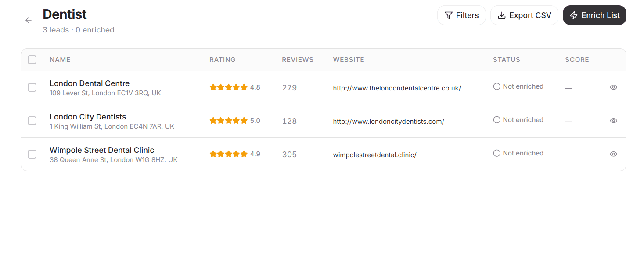Click the RATING column header
The width and height of the screenshot is (644, 263).
click(x=222, y=60)
